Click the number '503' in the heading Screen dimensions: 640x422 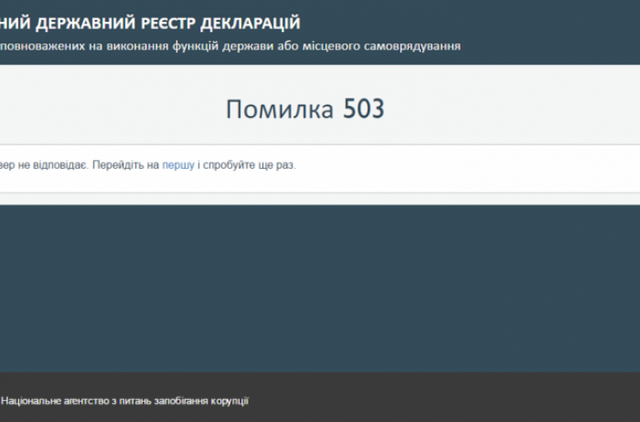[363, 109]
